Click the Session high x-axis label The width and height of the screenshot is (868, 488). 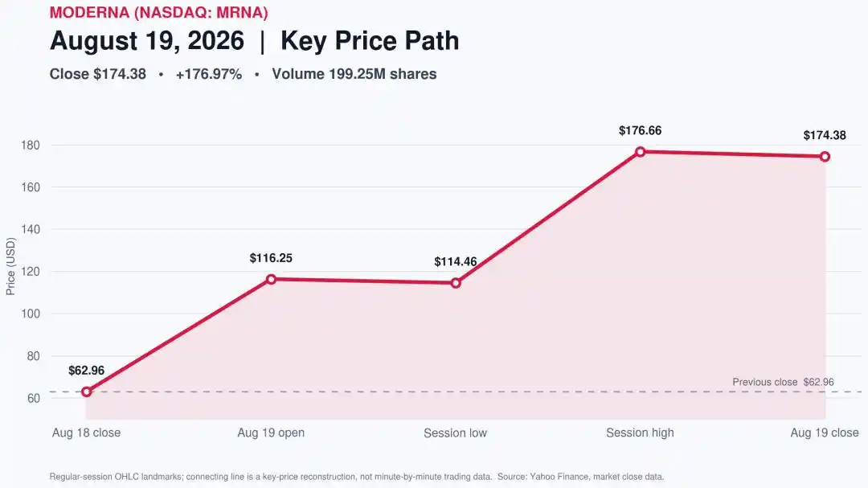pos(640,433)
